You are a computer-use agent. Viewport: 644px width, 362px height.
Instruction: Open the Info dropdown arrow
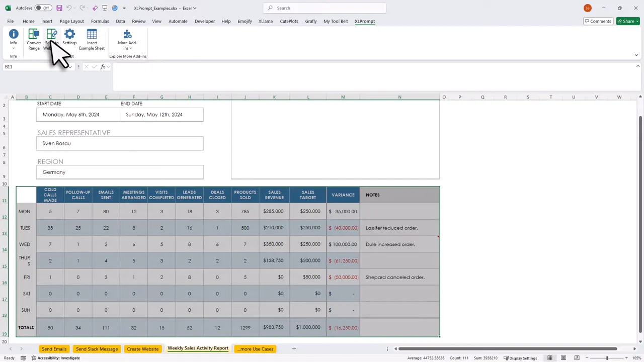tap(14, 49)
